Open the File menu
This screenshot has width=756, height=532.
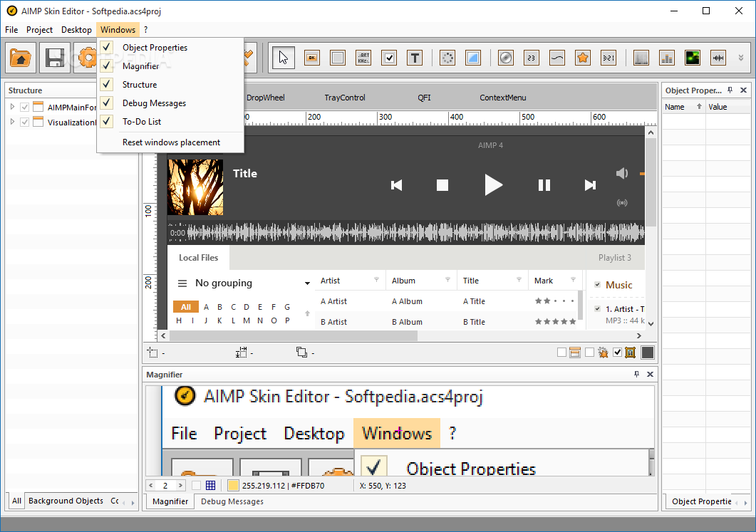pyautogui.click(x=11, y=30)
